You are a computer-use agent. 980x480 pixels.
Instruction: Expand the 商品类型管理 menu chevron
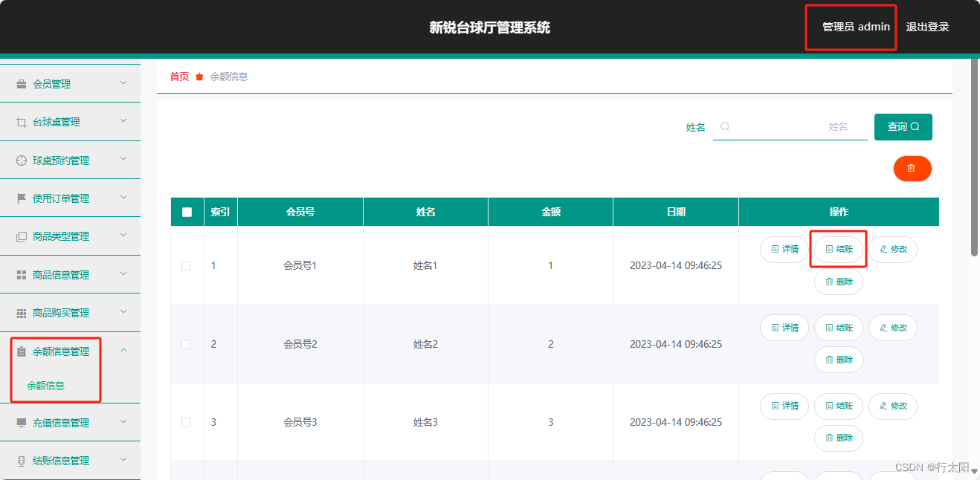coord(123,236)
